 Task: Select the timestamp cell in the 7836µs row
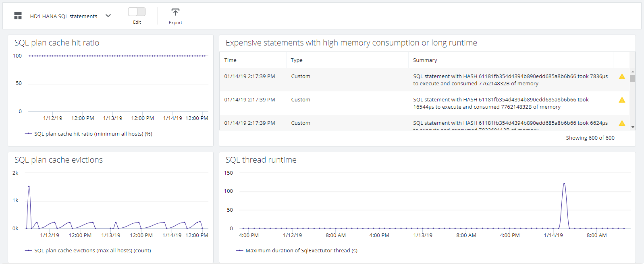249,76
